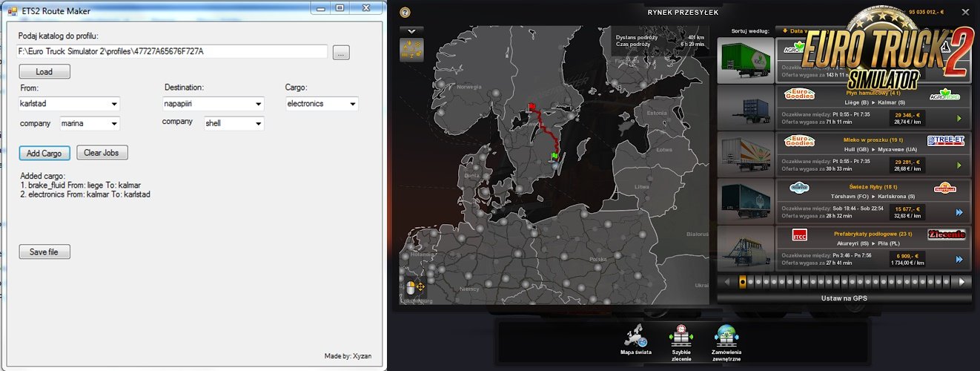980x371 pixels.
Task: Select the highlighted first page dot in pagination
Action: coord(743,282)
